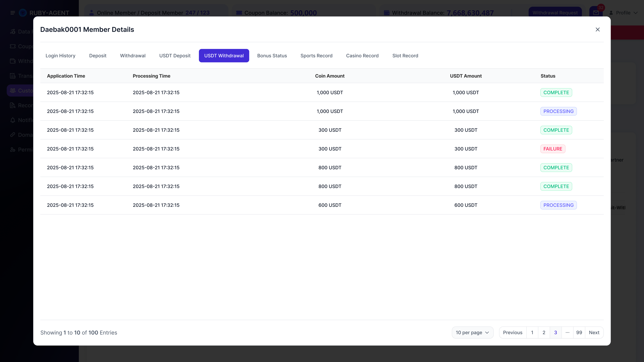
Task: Click the Data sidebar icon
Action: [x=13, y=32]
